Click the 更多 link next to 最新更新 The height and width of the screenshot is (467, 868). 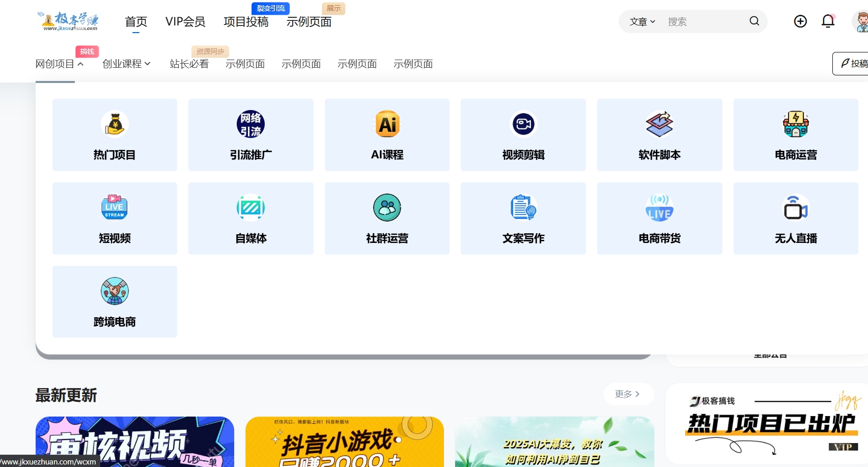pyautogui.click(x=628, y=394)
